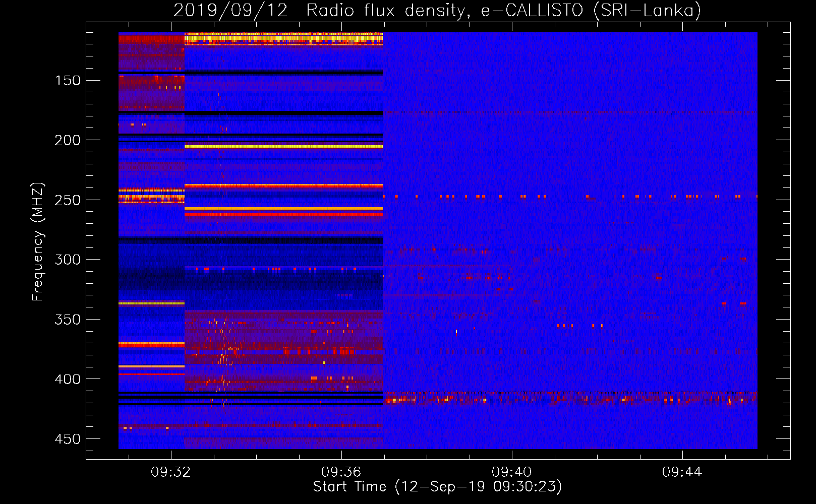
Task: Click the 300 frequency tick label
Action: (68, 260)
